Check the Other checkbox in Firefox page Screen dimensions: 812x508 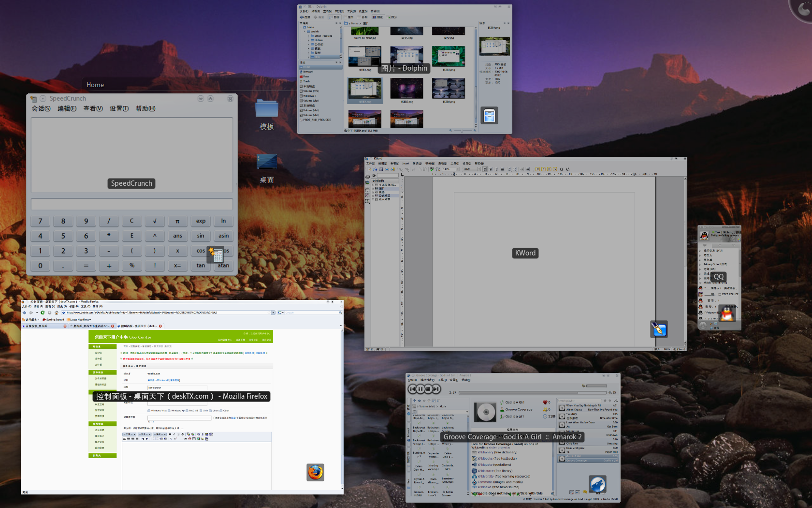[221, 411]
